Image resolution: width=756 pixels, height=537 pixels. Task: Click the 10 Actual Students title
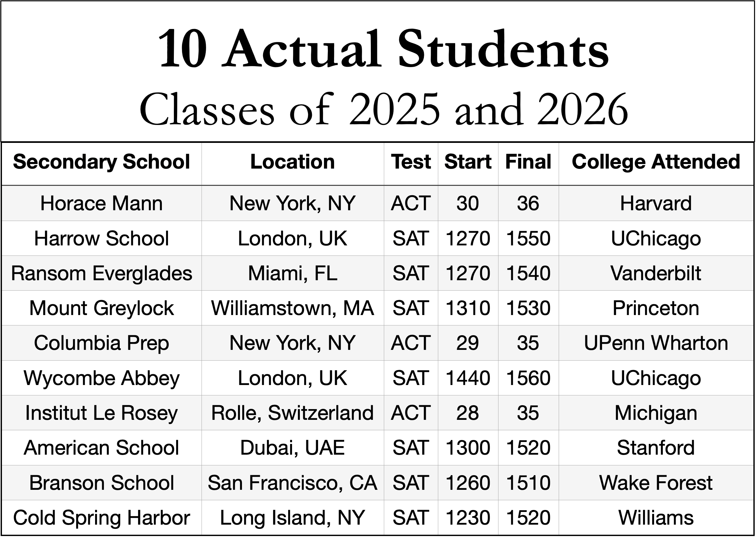(383, 48)
